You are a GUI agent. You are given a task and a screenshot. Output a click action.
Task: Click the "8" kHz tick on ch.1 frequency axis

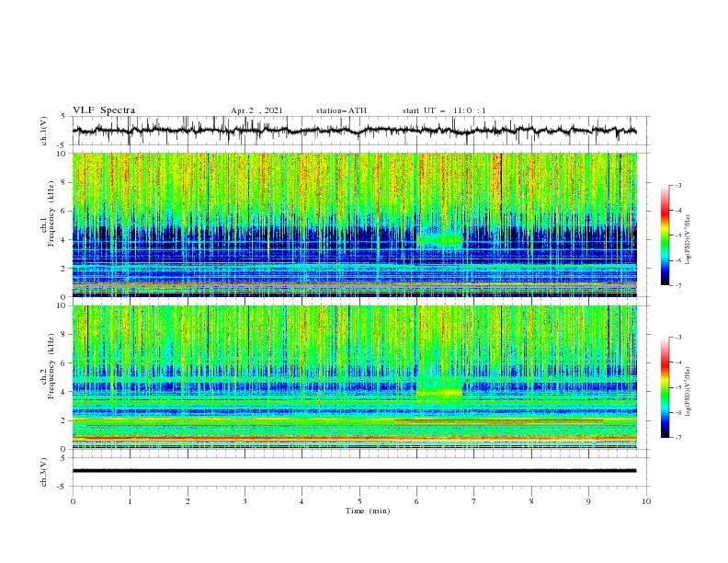65,182
